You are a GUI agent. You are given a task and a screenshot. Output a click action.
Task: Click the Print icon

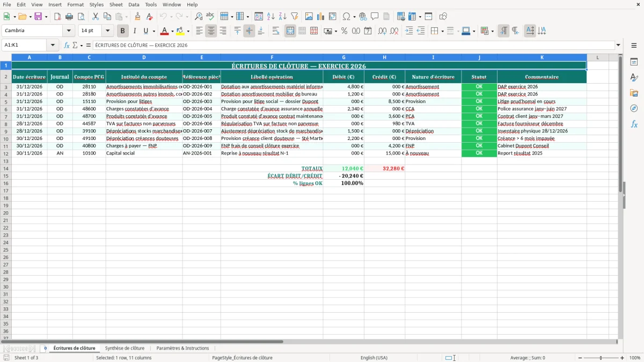[x=69, y=17]
